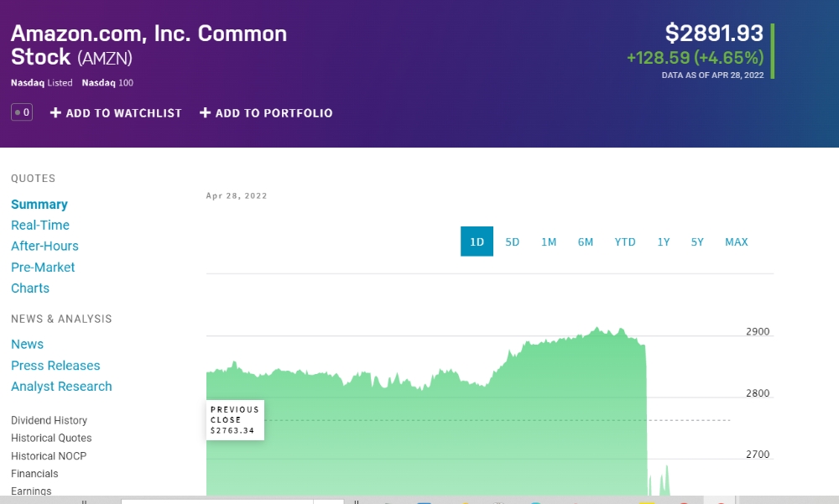The width and height of the screenshot is (839, 504).
Task: Switch chart to 6M range
Action: 586,242
